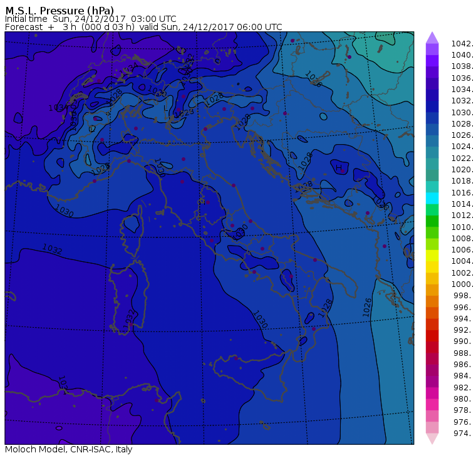Screen dimensions: 476x458
Task: Click the "L" low-pressure marker in the Alps
Action: 165,108
